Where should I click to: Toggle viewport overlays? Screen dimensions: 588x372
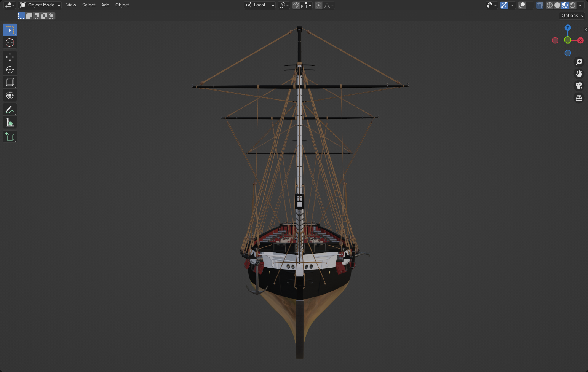click(x=522, y=5)
